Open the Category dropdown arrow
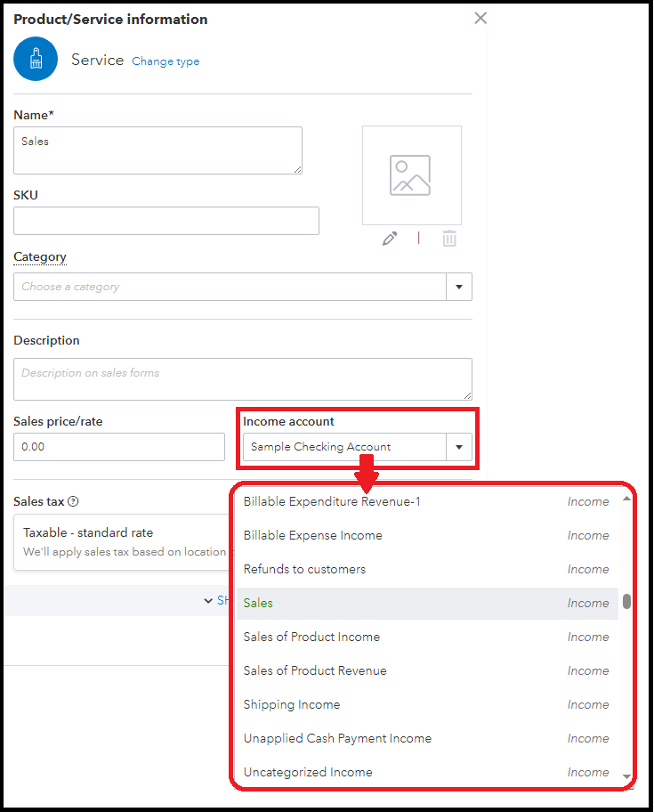654x812 pixels. coord(459,287)
